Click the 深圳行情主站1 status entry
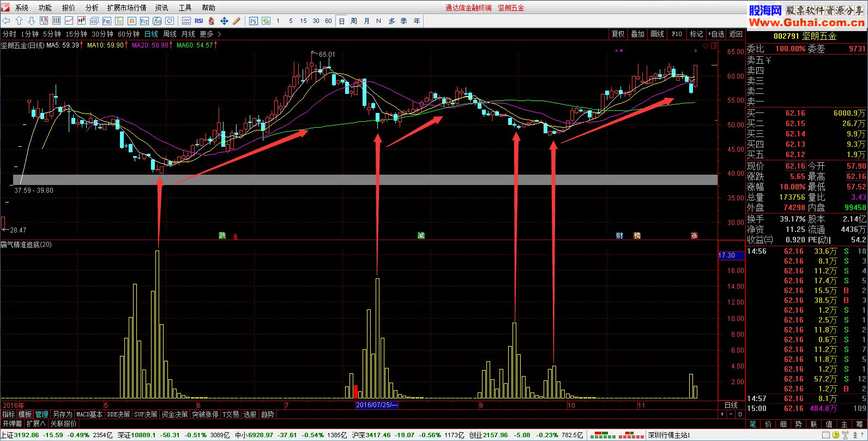The image size is (868, 441). [x=670, y=435]
